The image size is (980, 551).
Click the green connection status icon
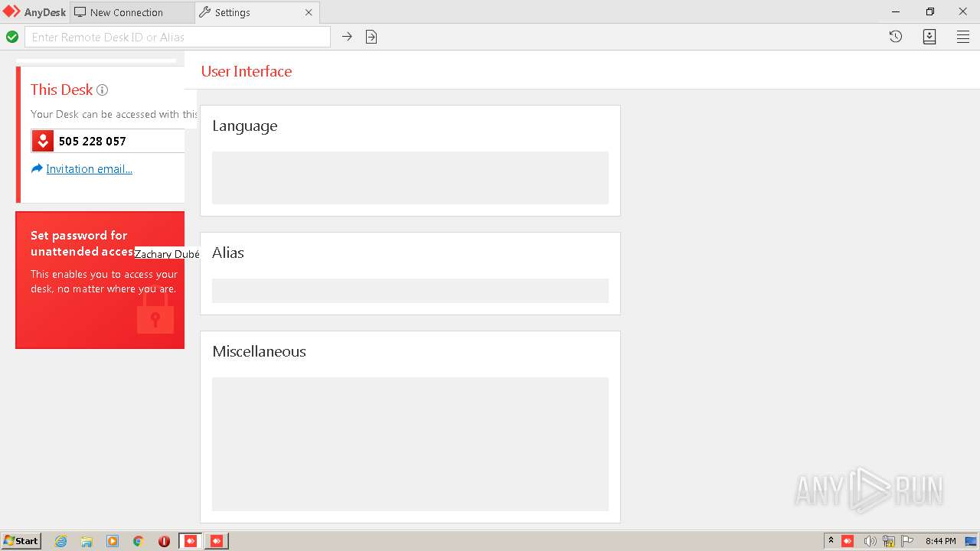tap(12, 37)
